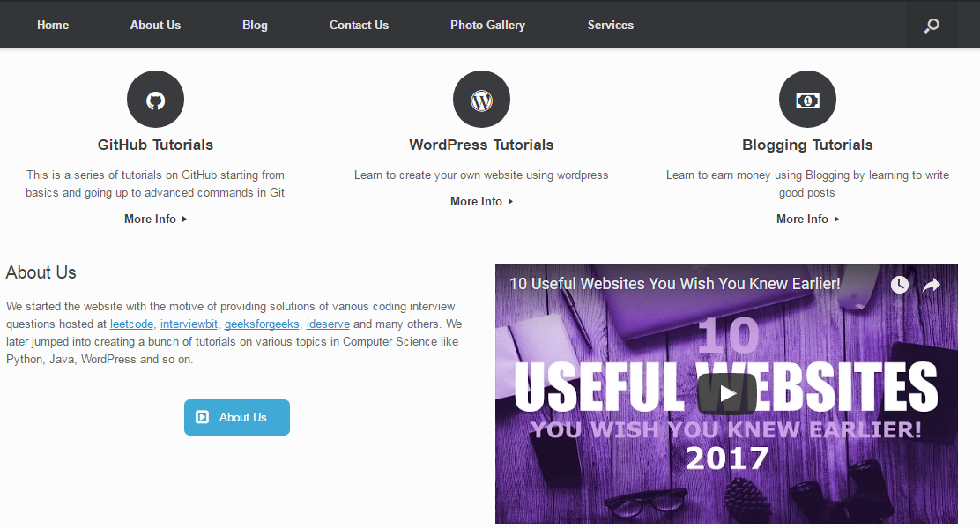Image resolution: width=980 pixels, height=529 pixels.
Task: Click the About Us section heading
Action: pyautogui.click(x=41, y=272)
